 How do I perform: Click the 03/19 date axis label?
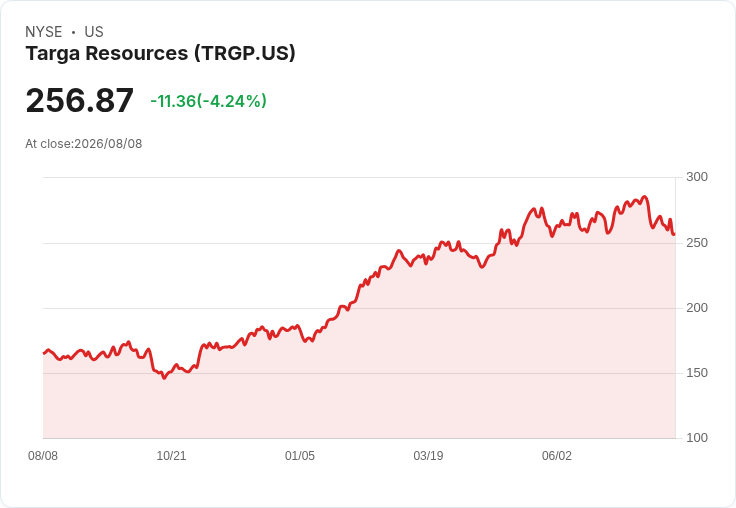[x=428, y=456]
